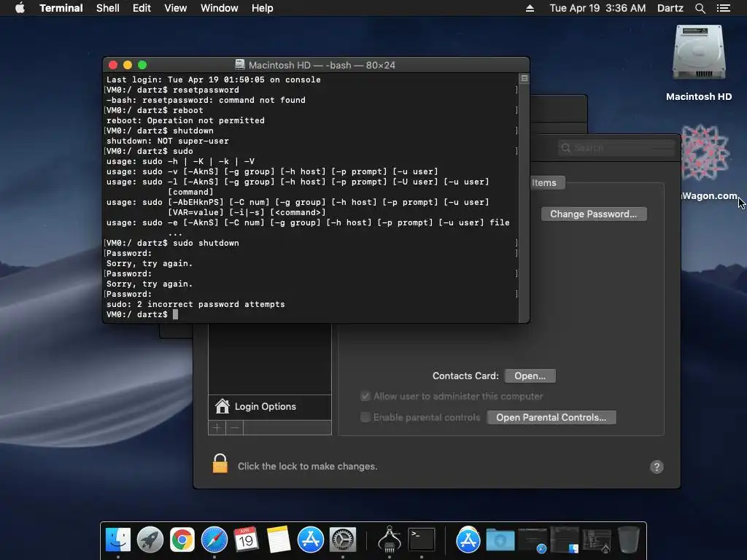The width and height of the screenshot is (747, 560).
Task: Click "sudo: 2 incorrect password attempts" line
Action: tap(196, 304)
